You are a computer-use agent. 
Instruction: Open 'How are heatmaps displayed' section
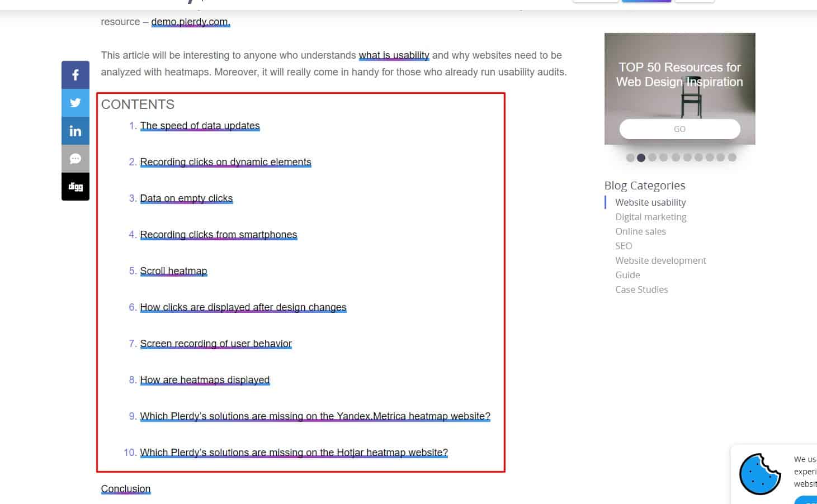pos(205,379)
